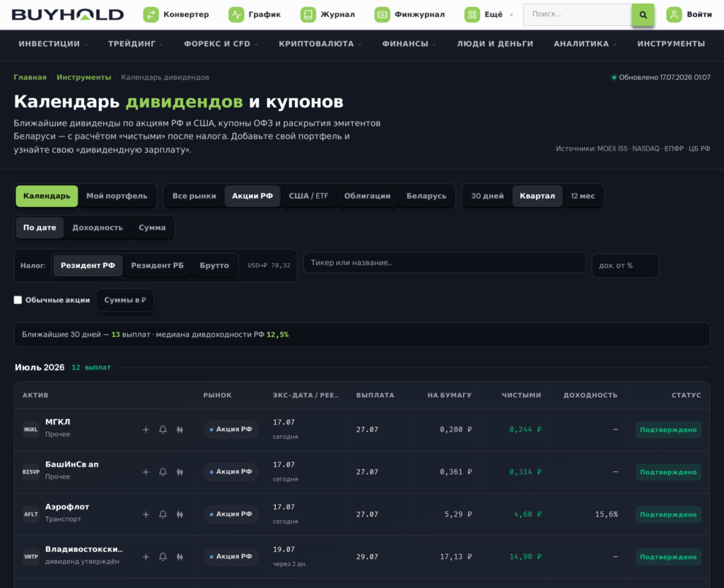Select США / ETF market tab

(308, 196)
